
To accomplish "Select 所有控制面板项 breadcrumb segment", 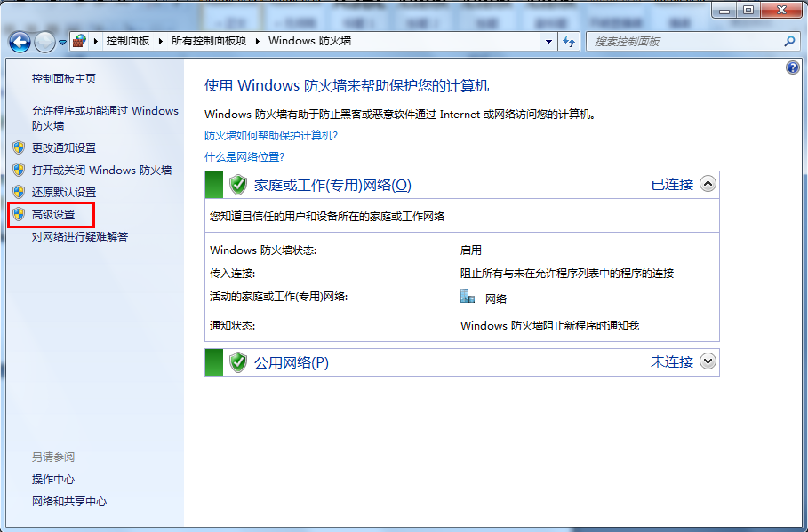I will (209, 41).
